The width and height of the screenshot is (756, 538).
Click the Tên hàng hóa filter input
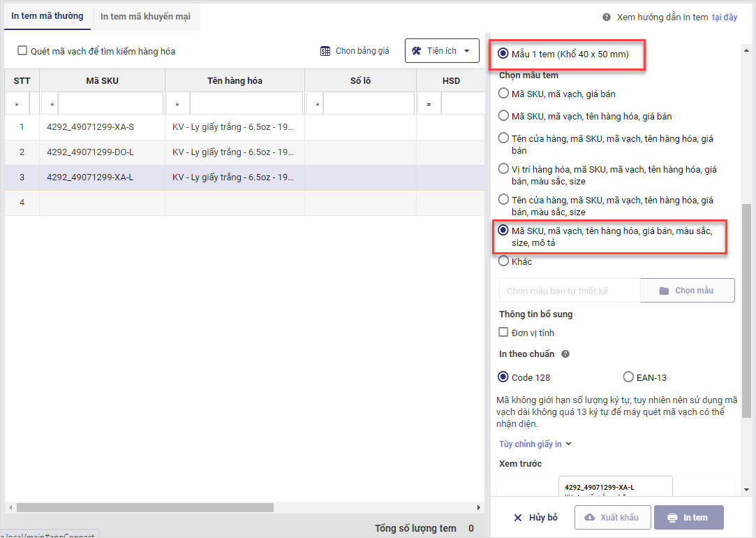pos(246,103)
